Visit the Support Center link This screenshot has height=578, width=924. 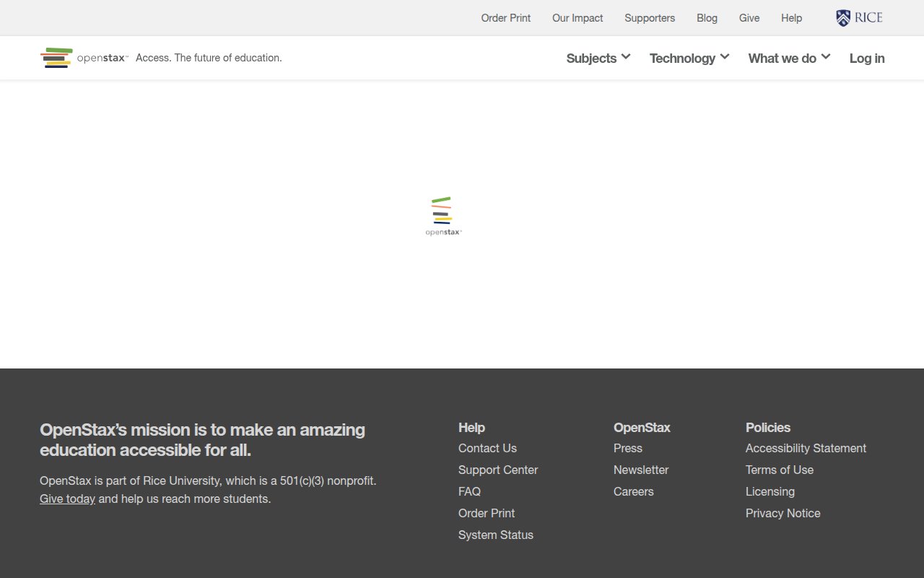pyautogui.click(x=498, y=470)
